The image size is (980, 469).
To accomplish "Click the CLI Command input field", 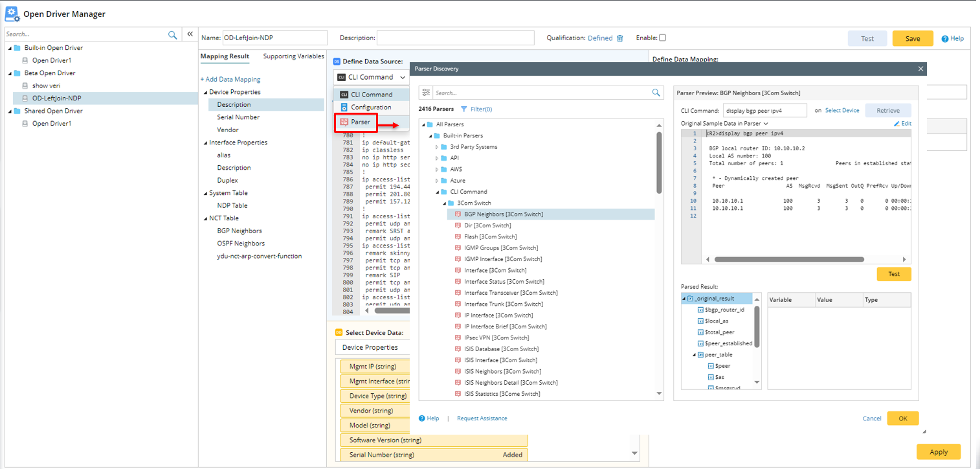I will coord(764,111).
